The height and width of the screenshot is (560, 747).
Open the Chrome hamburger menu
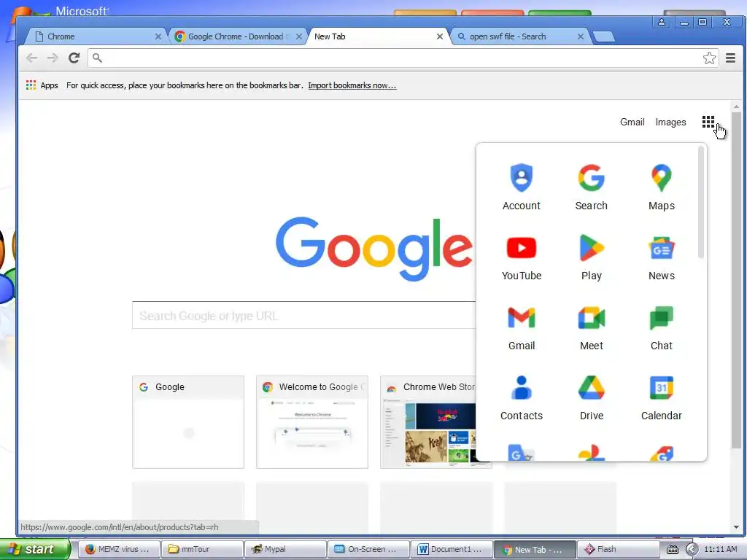click(730, 58)
